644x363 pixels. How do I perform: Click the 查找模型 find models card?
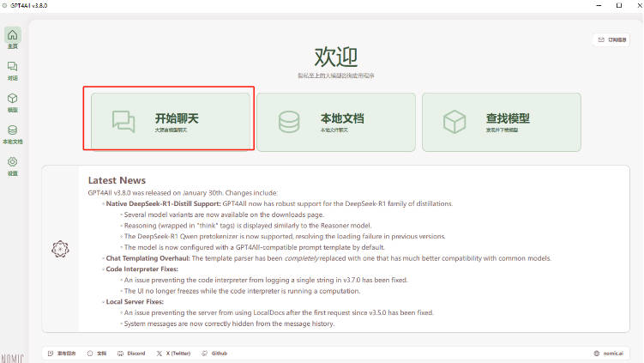tap(502, 122)
